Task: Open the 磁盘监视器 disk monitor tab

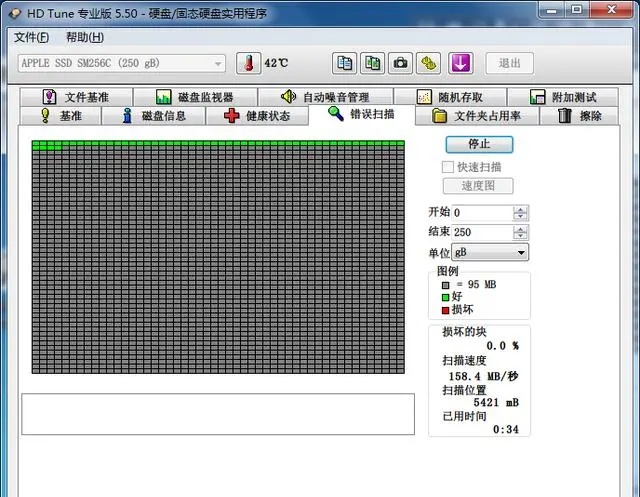Action: click(194, 97)
